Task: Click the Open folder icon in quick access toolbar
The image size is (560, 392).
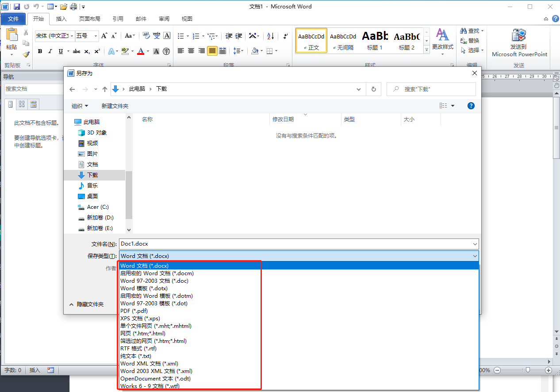Action: [x=64, y=7]
